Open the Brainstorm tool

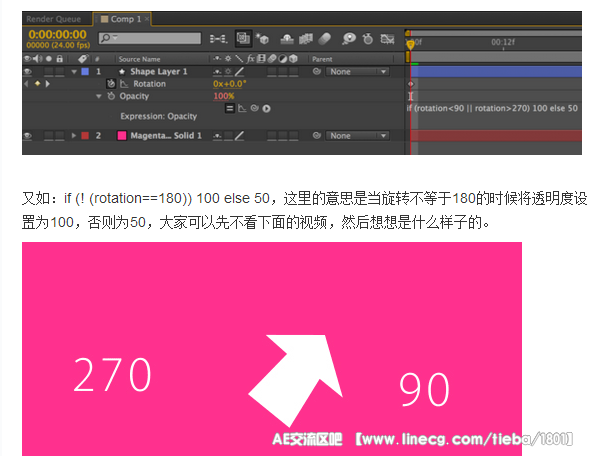(349, 38)
